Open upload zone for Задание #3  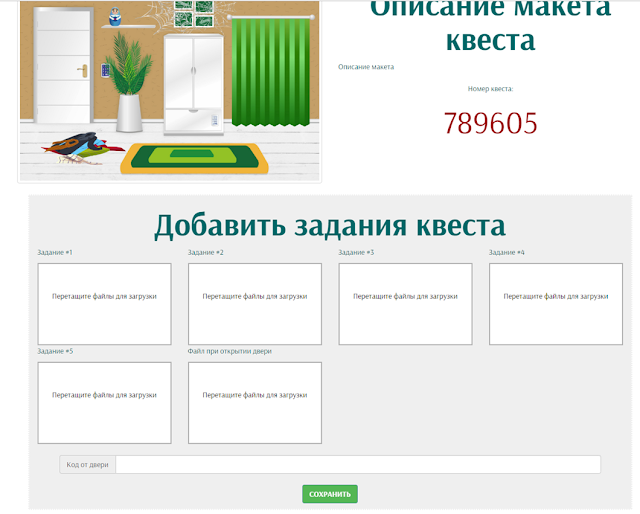click(405, 304)
